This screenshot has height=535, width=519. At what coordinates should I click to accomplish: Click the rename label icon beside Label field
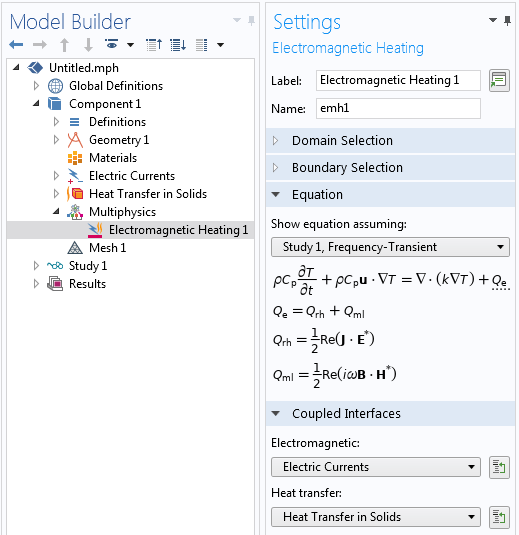point(499,81)
